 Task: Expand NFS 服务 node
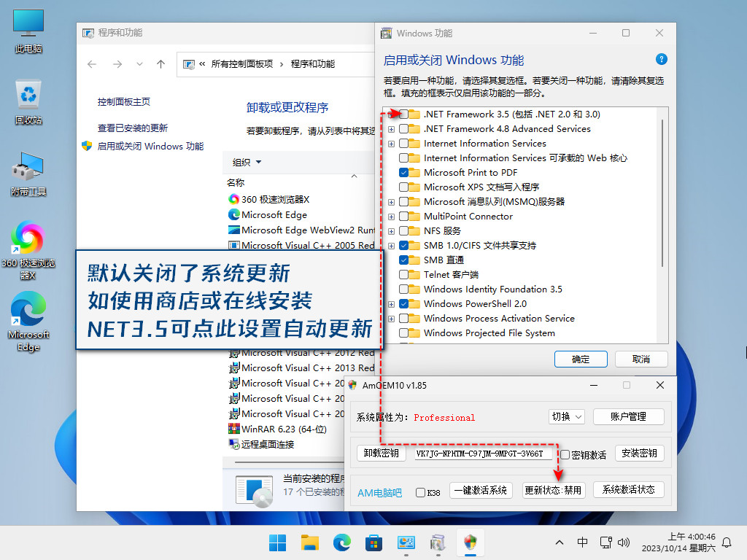click(391, 231)
